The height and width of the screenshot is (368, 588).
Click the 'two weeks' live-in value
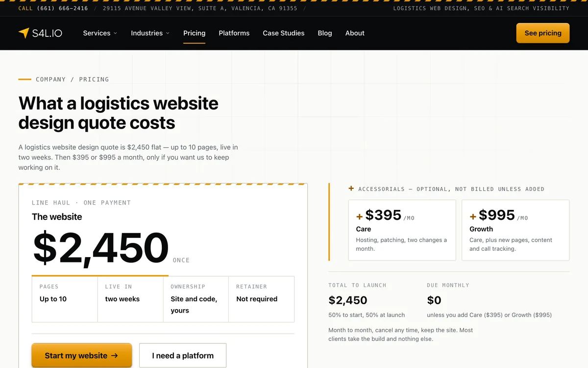122,299
